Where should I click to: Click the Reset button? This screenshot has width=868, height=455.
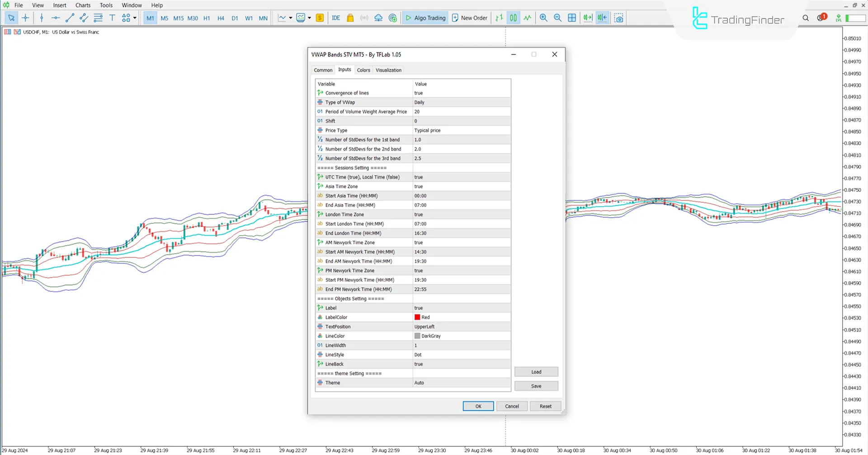coord(545,407)
